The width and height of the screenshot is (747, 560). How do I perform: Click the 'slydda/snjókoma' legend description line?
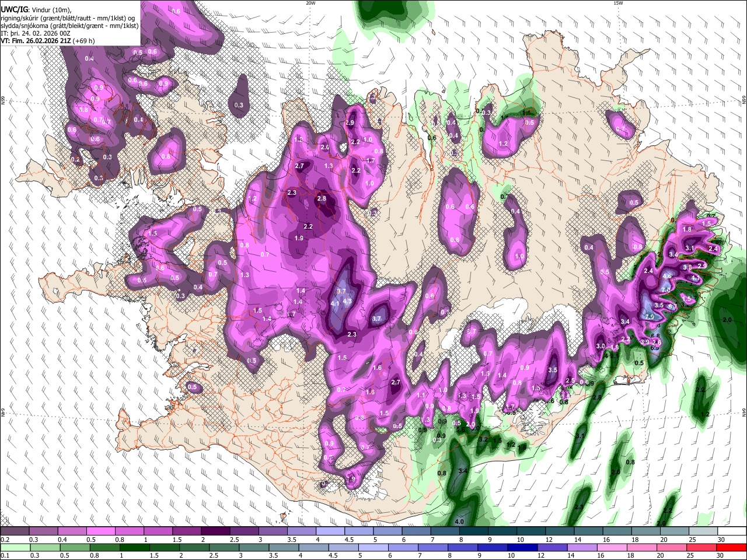tap(69, 26)
